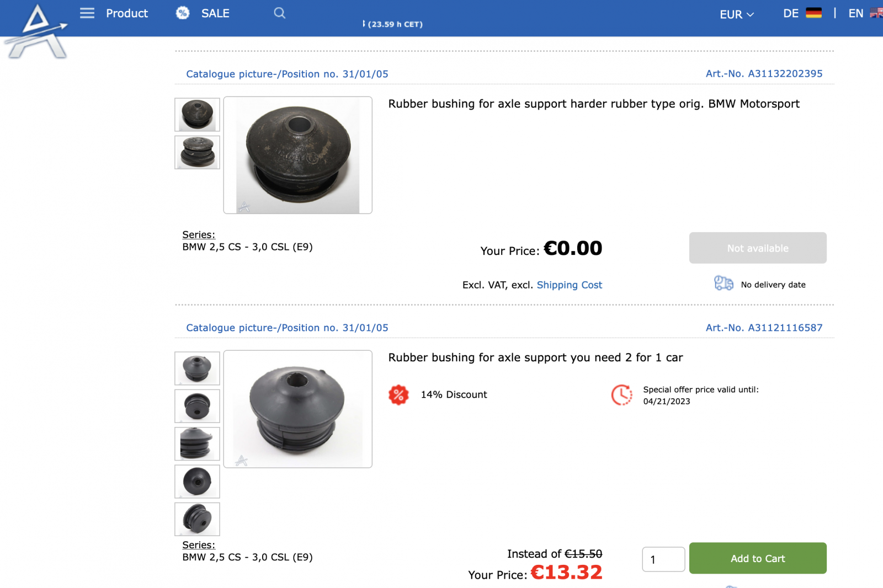Click the '14% Discount' label
Image resolution: width=883 pixels, height=588 pixels.
pyautogui.click(x=454, y=395)
